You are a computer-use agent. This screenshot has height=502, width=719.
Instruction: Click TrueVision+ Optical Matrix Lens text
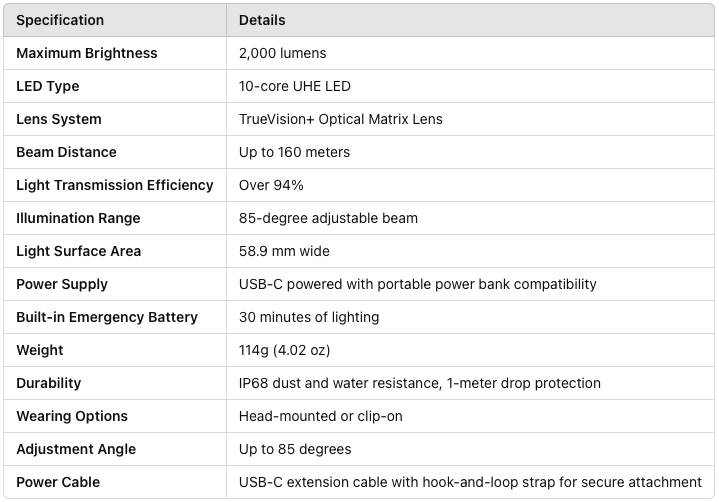(x=340, y=119)
